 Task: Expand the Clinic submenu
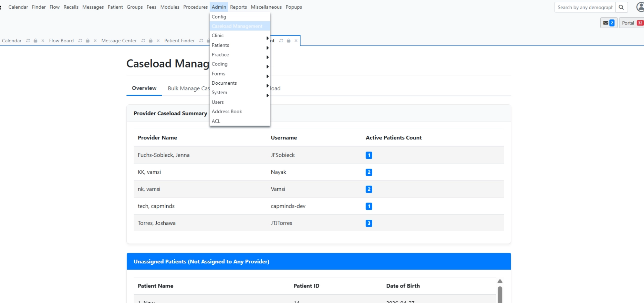[240, 36]
